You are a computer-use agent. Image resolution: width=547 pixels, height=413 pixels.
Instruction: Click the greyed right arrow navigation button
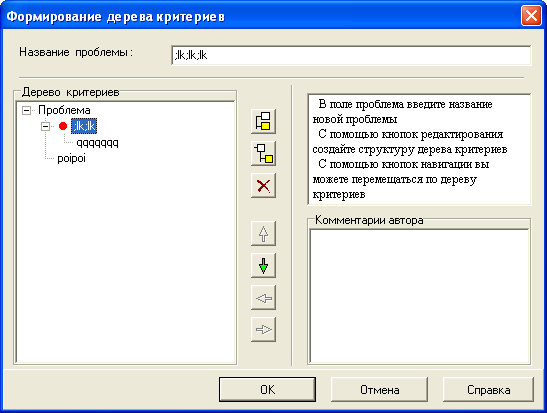coord(263,329)
